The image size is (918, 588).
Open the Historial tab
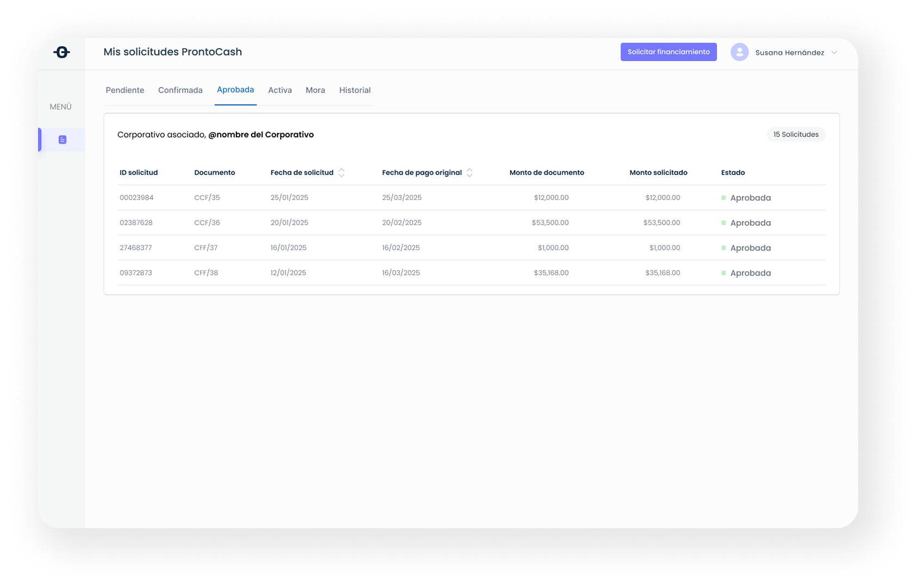coord(354,90)
